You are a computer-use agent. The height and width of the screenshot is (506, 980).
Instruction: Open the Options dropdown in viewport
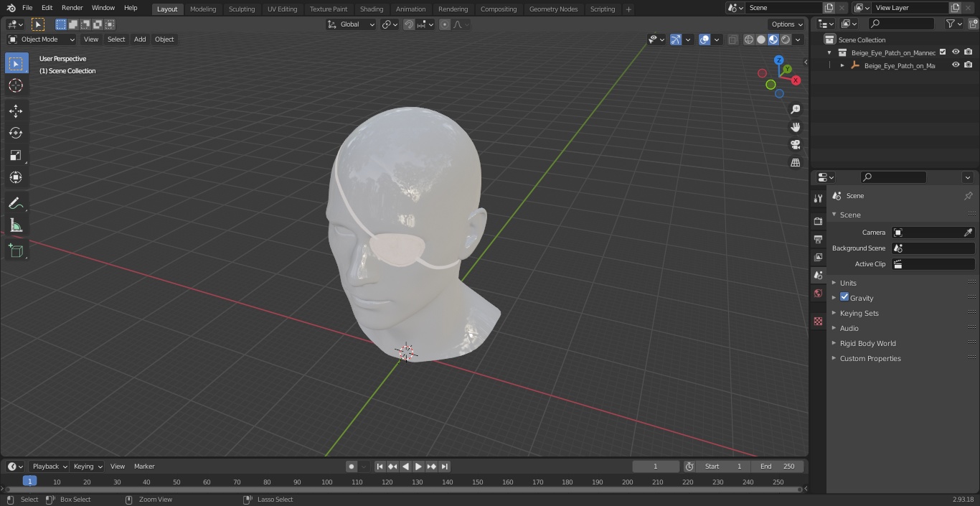coord(787,24)
